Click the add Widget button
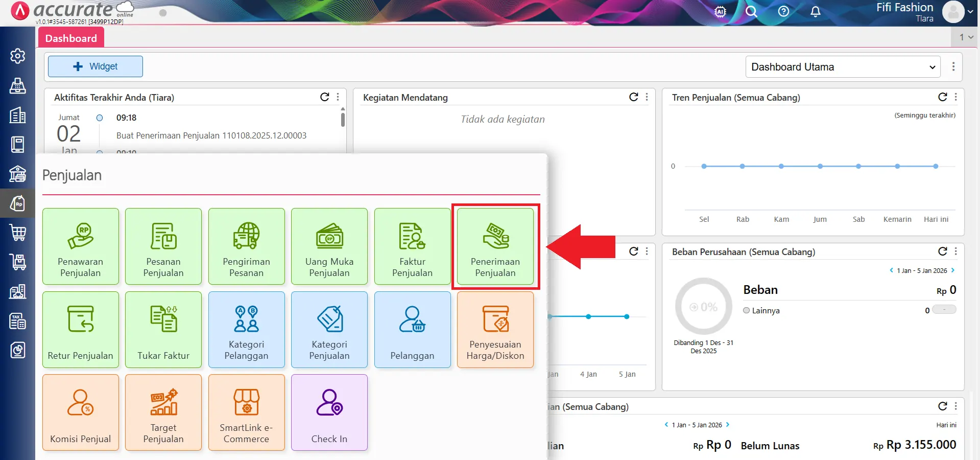980x460 pixels. click(x=95, y=66)
